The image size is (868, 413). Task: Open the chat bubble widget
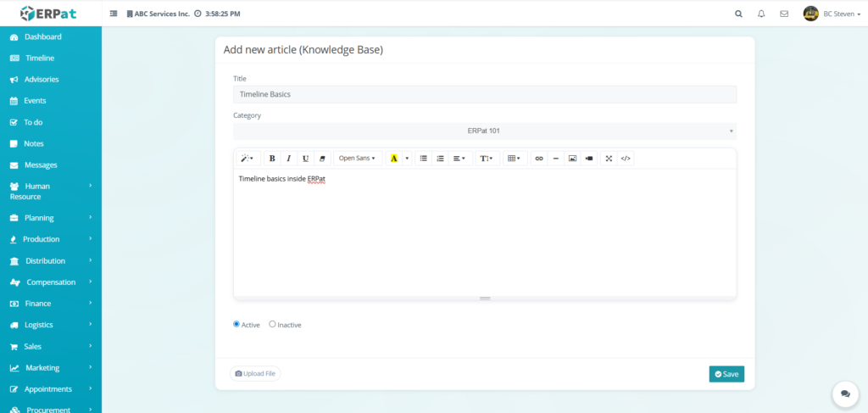tap(844, 393)
